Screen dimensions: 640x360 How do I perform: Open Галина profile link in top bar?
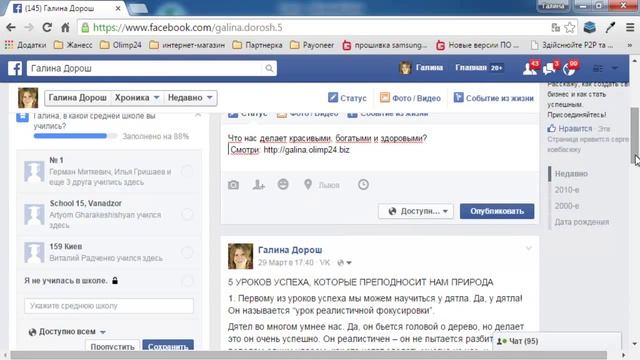point(422,68)
